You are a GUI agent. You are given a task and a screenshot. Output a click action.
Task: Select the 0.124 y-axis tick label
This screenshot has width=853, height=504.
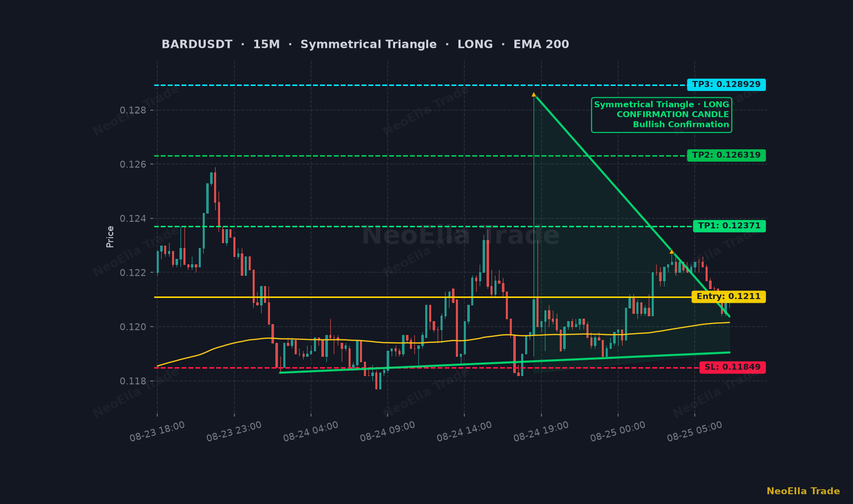134,218
